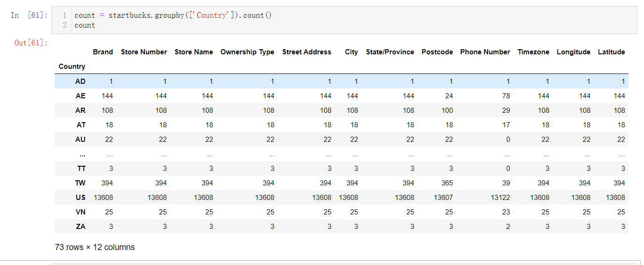This screenshot has height=265, width=644.
Task: Click AR Latitude value 108
Action: (619, 110)
